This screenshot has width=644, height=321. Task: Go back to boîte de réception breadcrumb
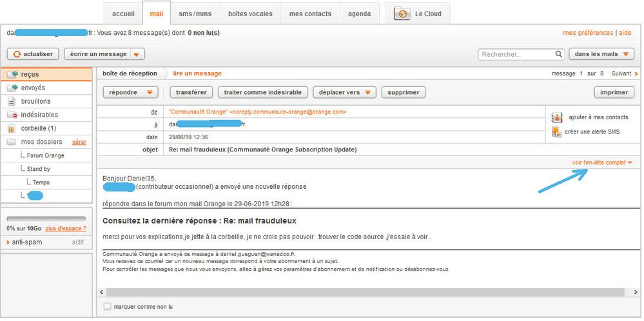click(130, 73)
